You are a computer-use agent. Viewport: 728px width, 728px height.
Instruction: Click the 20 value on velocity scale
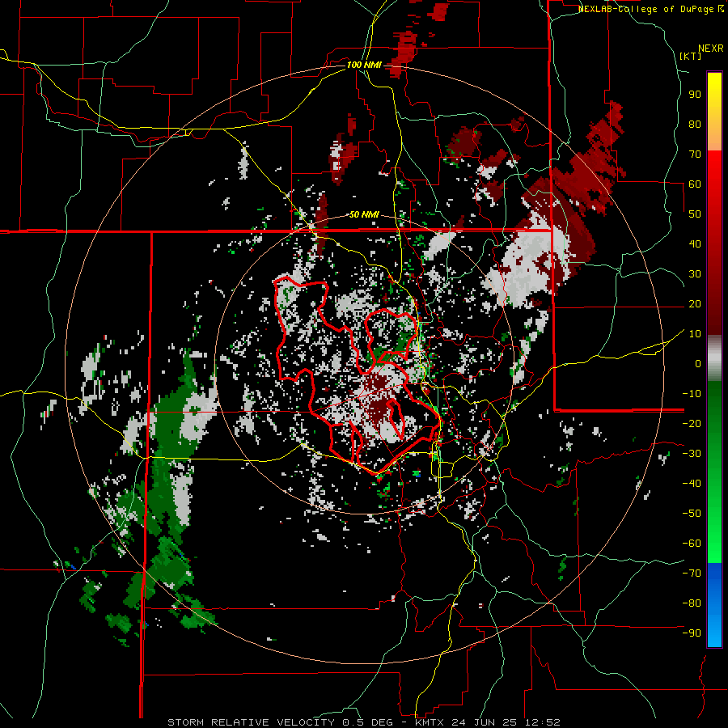tap(695, 303)
